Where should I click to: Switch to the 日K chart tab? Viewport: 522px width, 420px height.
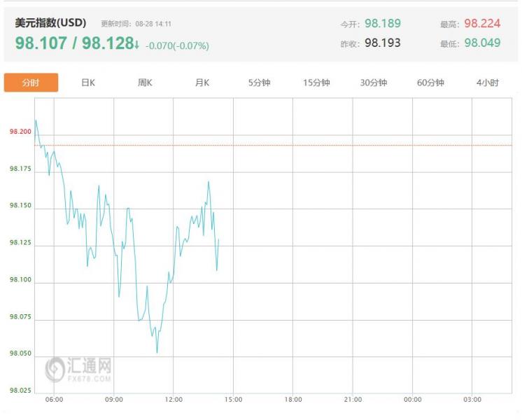(x=88, y=83)
